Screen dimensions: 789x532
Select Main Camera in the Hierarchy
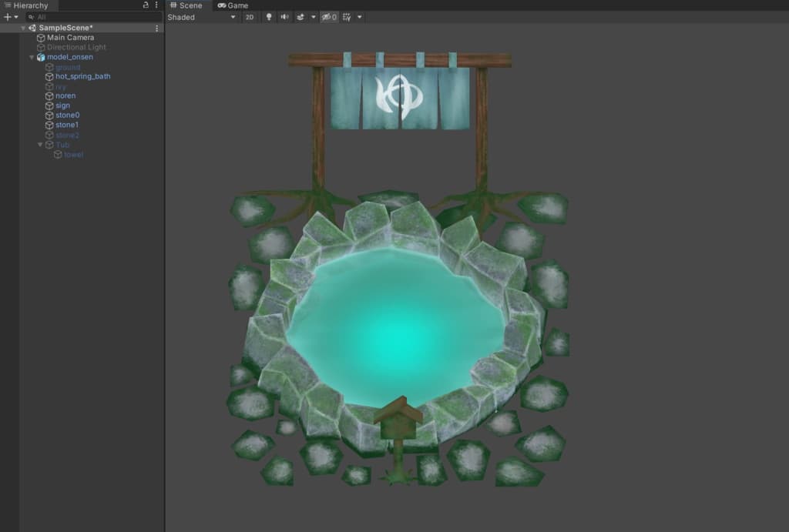coord(70,38)
